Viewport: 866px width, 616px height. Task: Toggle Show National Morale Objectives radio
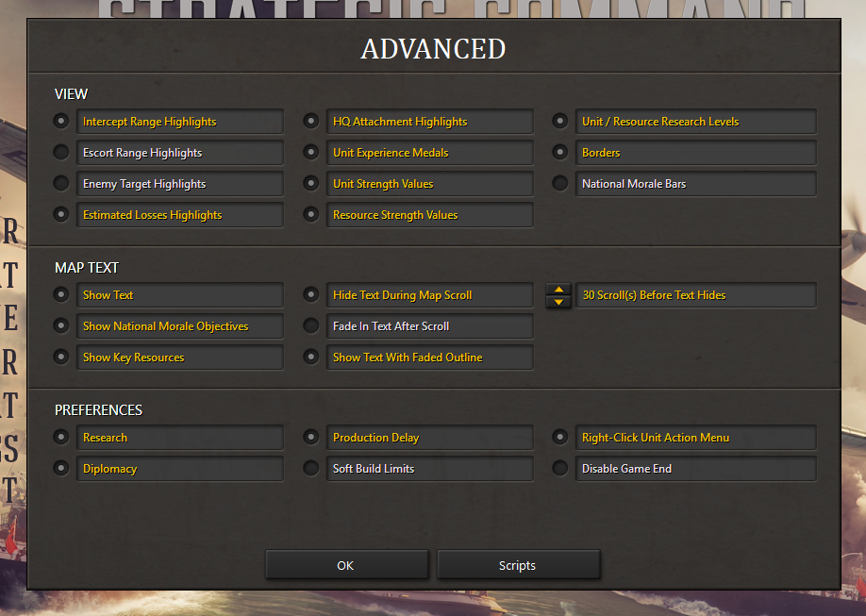60,325
